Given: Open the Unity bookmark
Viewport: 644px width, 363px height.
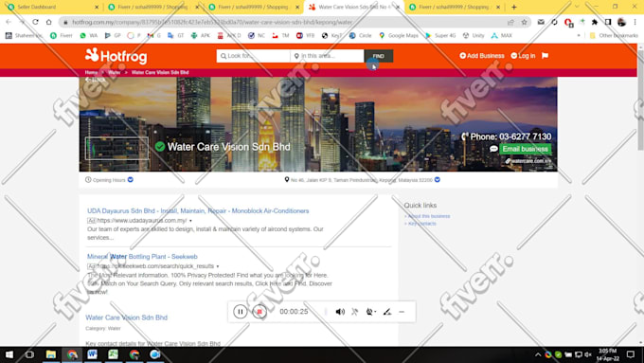Looking at the screenshot, I should pyautogui.click(x=474, y=36).
